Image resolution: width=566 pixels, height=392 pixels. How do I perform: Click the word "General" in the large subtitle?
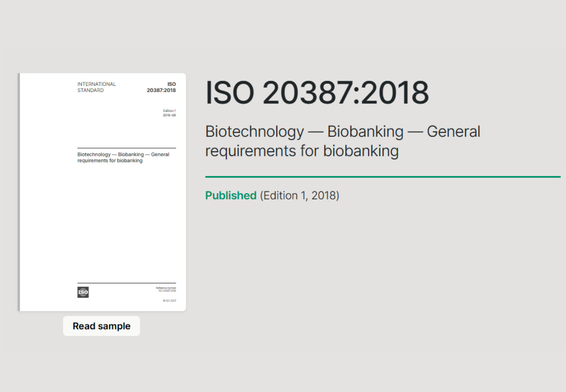coord(453,131)
